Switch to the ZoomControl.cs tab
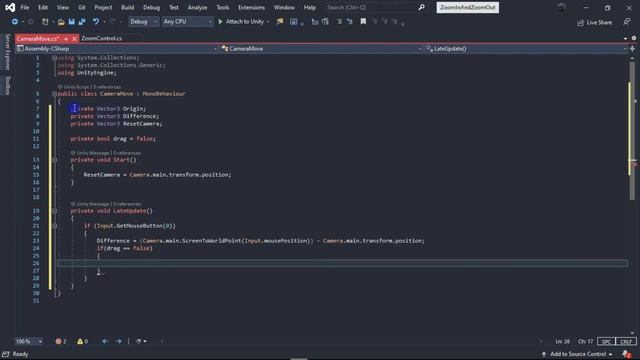 tap(102, 38)
